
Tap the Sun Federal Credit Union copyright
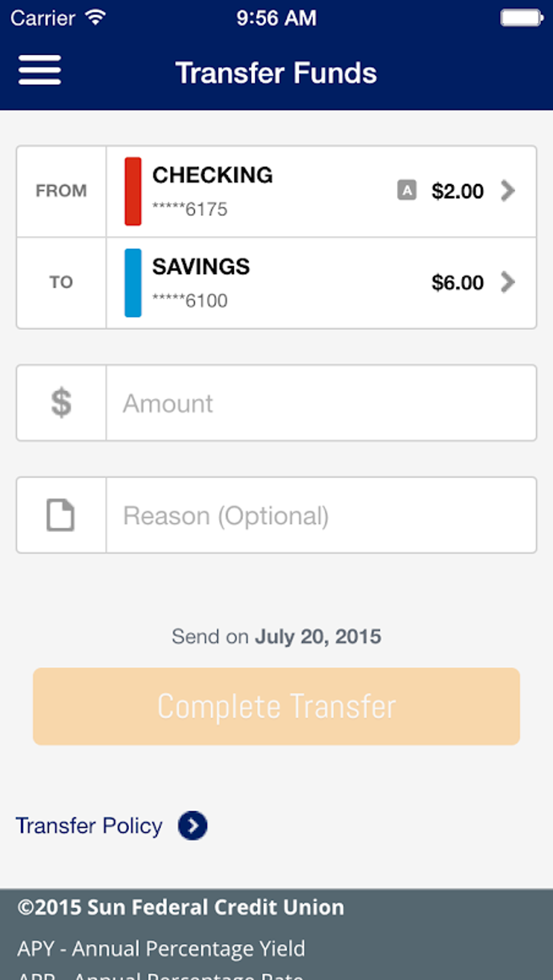pos(181,907)
